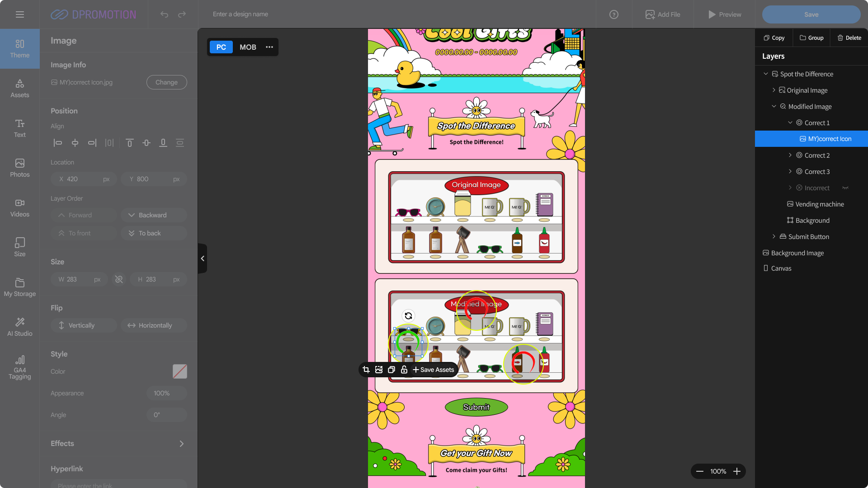Show the hidden Incorrect layer
Screen dimensions: 868x488
pyautogui.click(x=845, y=188)
